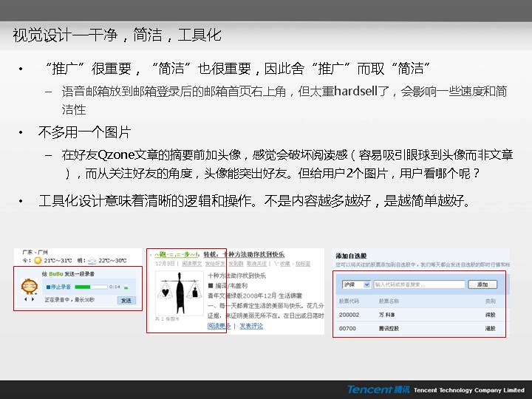This screenshot has width=532, height=399.
Task: Click the green recording progress bar
Action: coord(90,286)
